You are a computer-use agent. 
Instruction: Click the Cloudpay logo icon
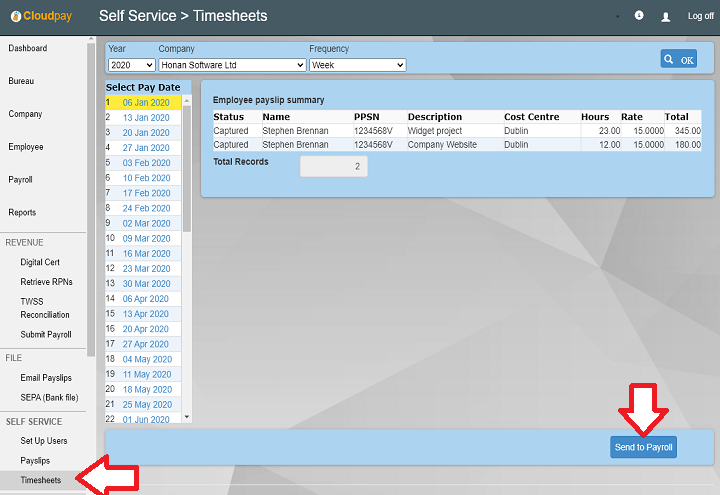pos(14,16)
